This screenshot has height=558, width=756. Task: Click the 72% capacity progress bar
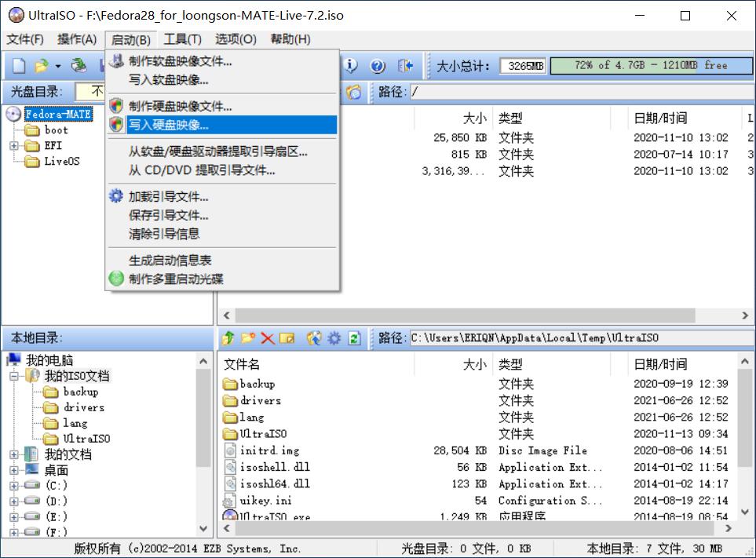[650, 65]
